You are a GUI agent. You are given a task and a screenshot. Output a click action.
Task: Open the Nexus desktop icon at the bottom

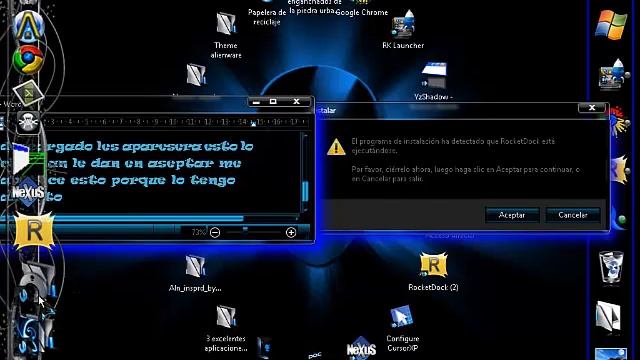[x=361, y=349]
